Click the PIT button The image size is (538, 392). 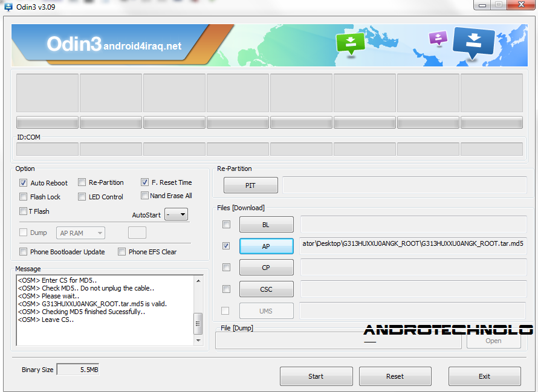click(x=250, y=185)
